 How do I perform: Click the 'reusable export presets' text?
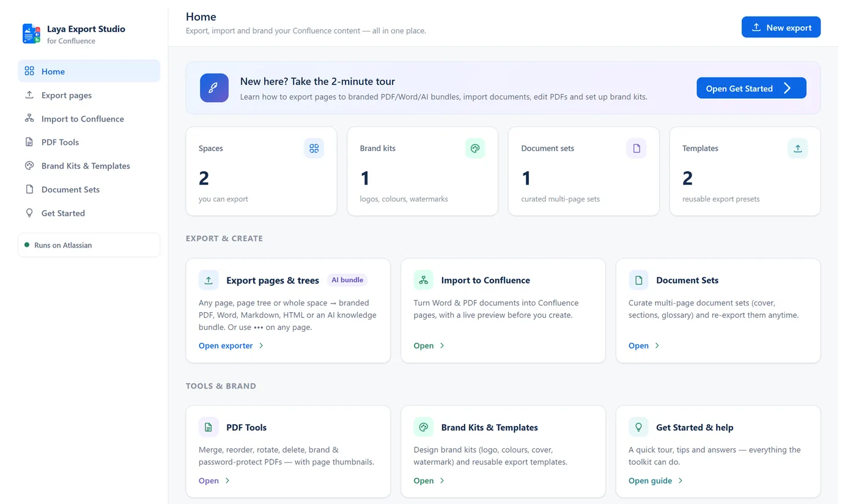(721, 199)
